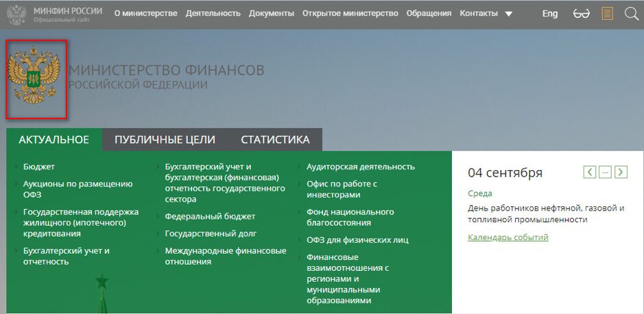Open Календарь событий link
The height and width of the screenshot is (314, 644).
pyautogui.click(x=508, y=237)
